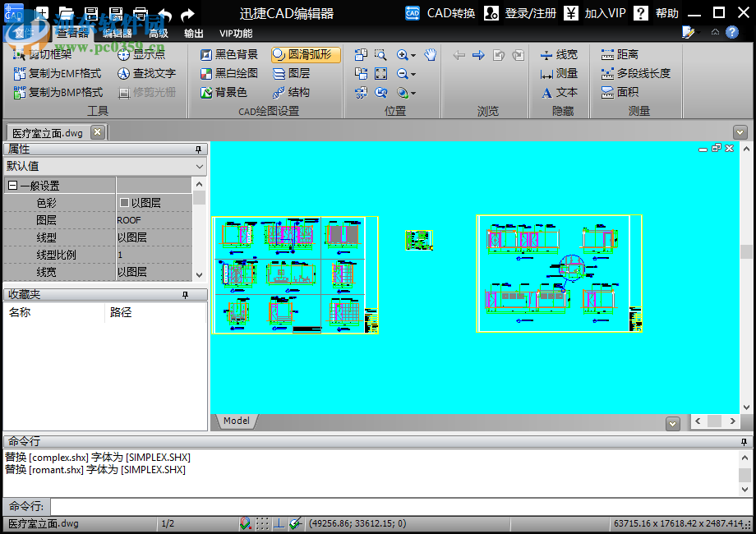Click the 面积 (Area) measurement tool
The height and width of the screenshot is (534, 756).
pyautogui.click(x=620, y=92)
